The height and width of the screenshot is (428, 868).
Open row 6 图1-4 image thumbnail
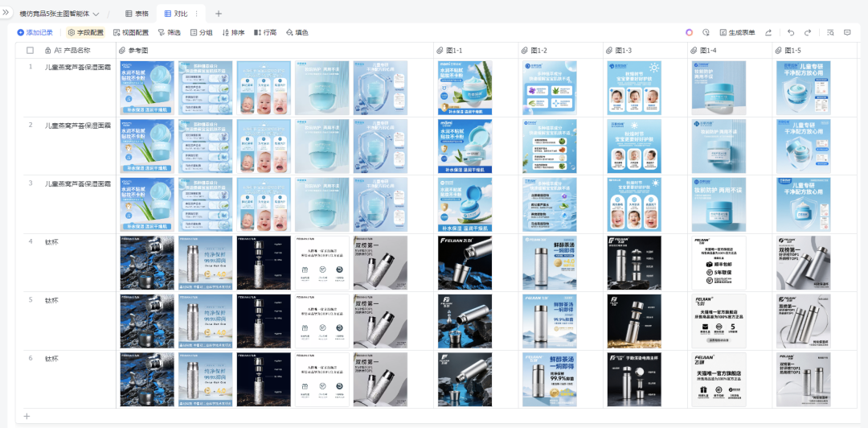[719, 379]
